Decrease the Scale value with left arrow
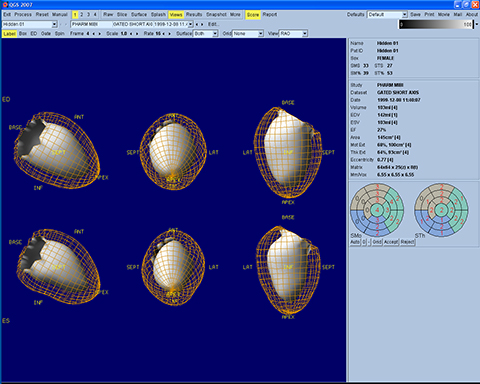Viewport: 480px width, 384px height. (131, 34)
